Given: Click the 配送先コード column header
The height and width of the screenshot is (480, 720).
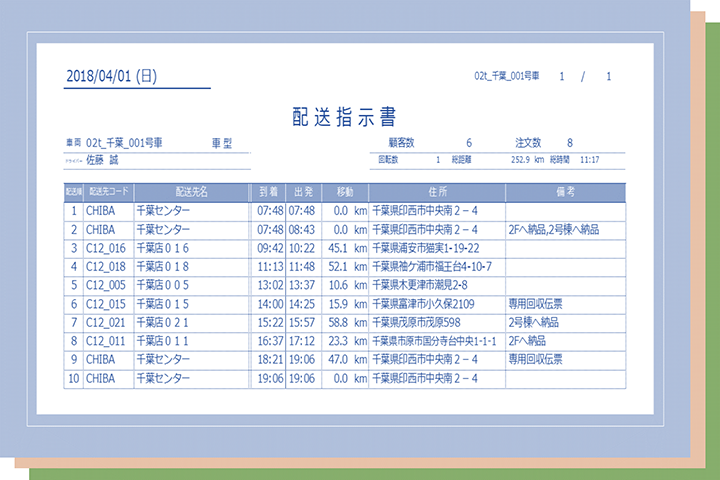Looking at the screenshot, I should (109, 192).
